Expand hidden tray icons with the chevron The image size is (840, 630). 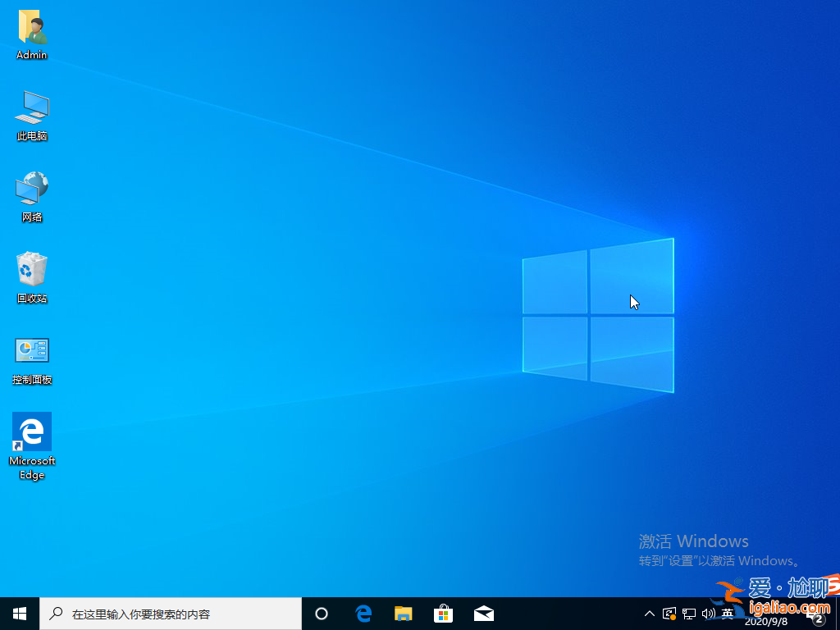coord(649,613)
